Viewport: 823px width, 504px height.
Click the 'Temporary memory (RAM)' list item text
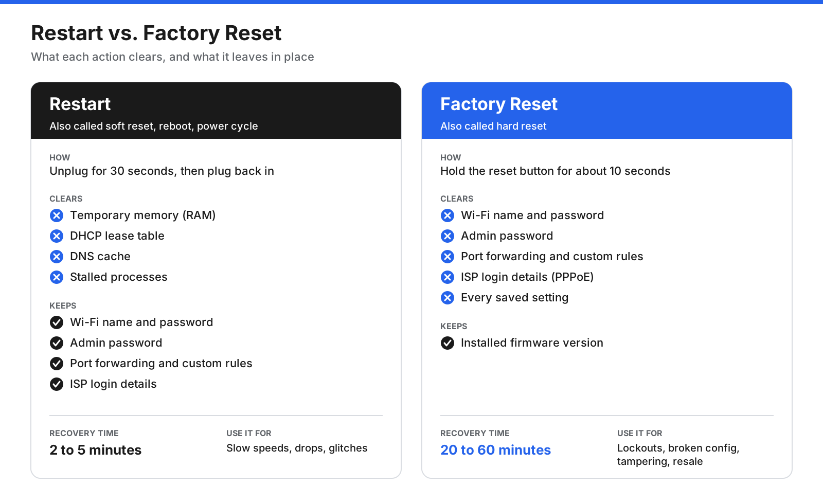click(142, 215)
